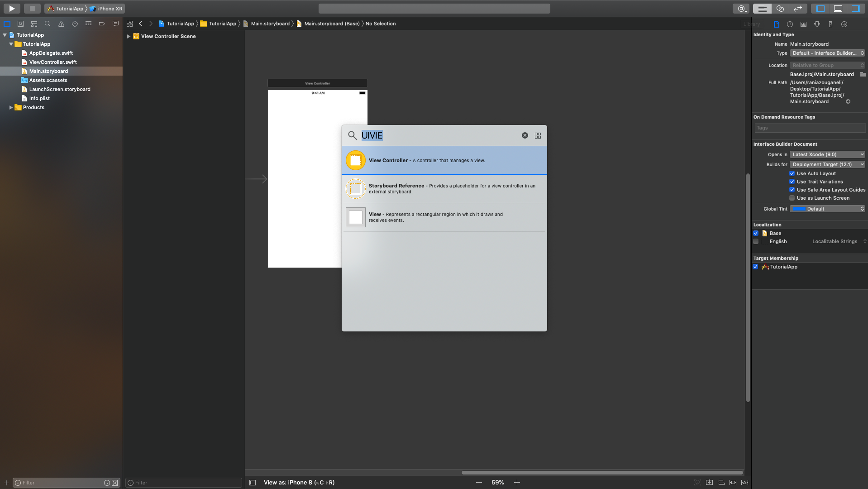Run the TutorialApp with the play button

(12, 8)
